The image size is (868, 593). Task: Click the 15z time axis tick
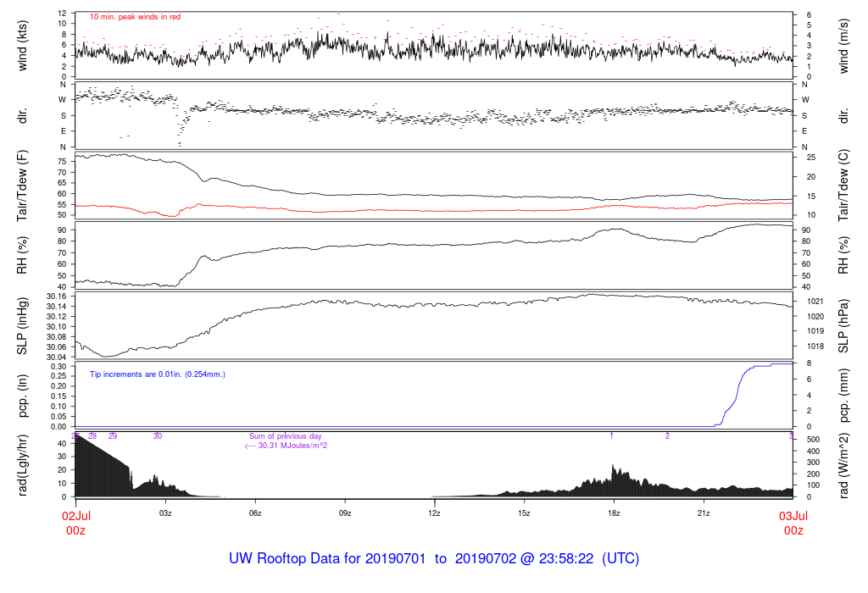coord(524,513)
